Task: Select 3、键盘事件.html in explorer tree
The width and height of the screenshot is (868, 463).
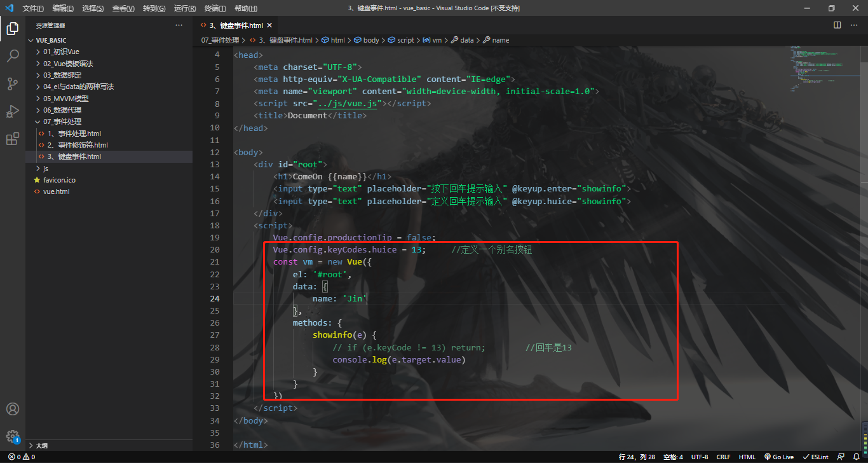Action: 109,156
